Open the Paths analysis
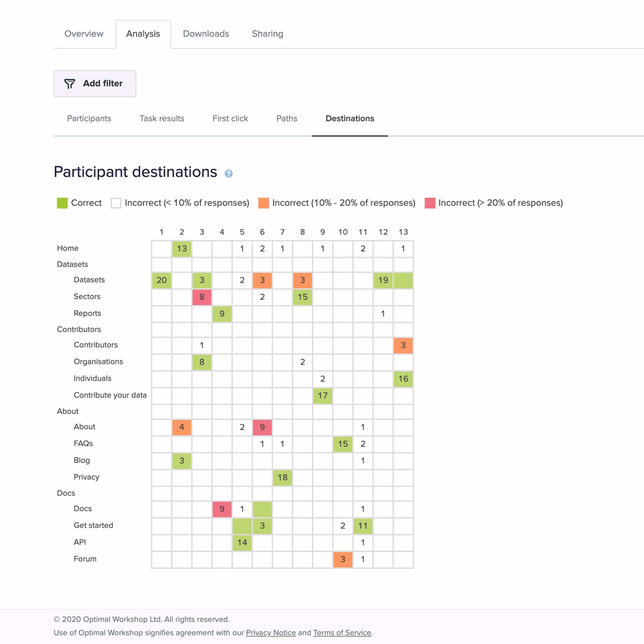This screenshot has width=644, height=644. point(286,119)
